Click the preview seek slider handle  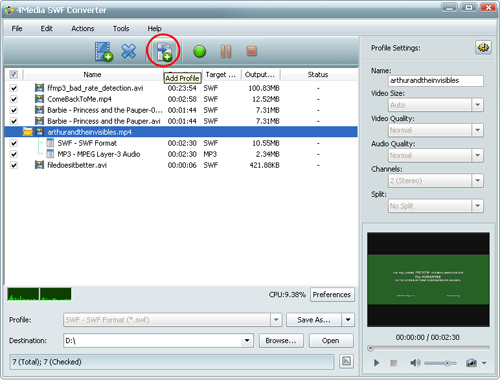[370, 348]
